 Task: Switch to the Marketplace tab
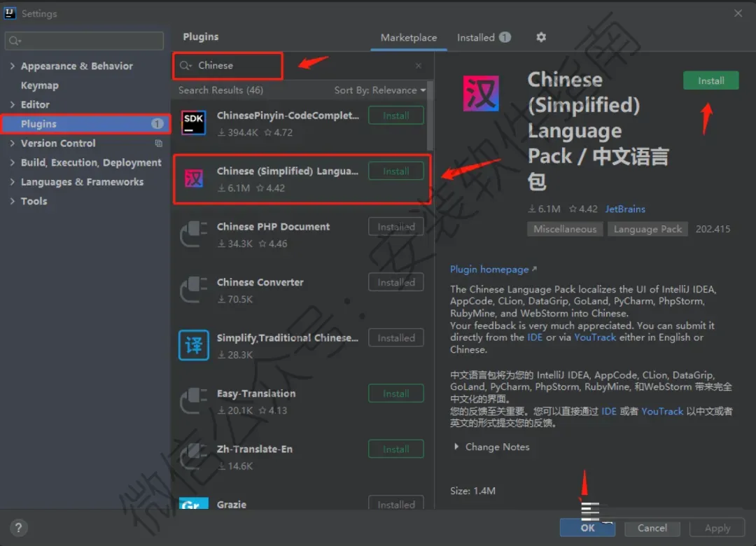(x=408, y=38)
